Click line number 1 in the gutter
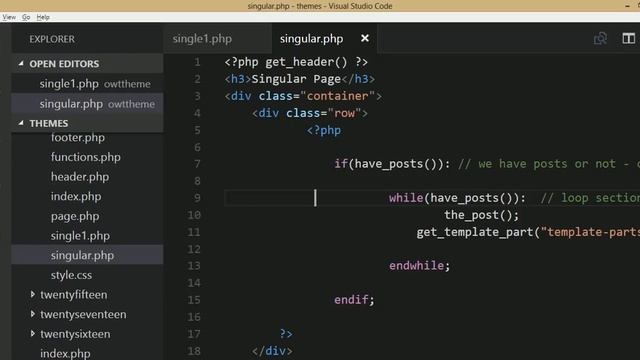This screenshot has width=640, height=360. 197,62
